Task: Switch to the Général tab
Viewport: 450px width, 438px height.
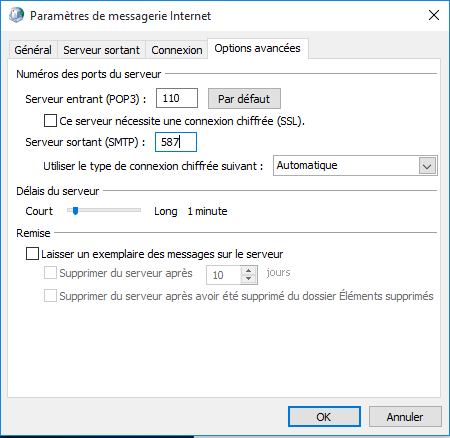Action: [33, 50]
